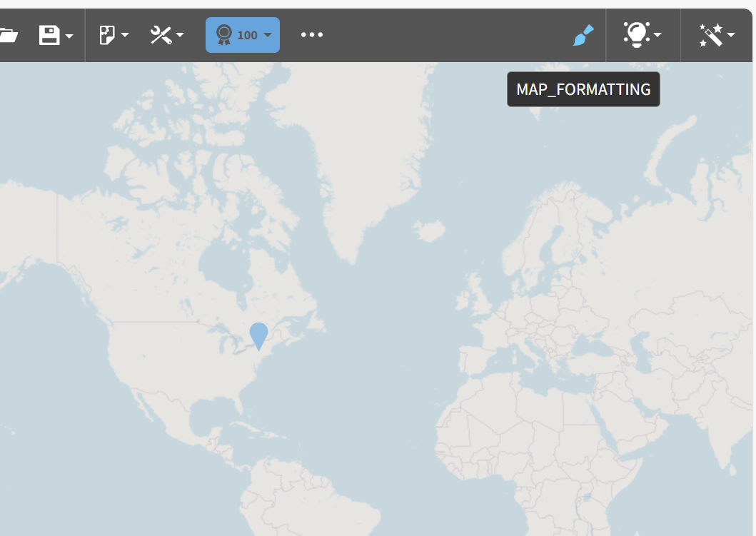Screen dimensions: 756x536
Task: Click the blue 100 score badge
Action: 243,34
